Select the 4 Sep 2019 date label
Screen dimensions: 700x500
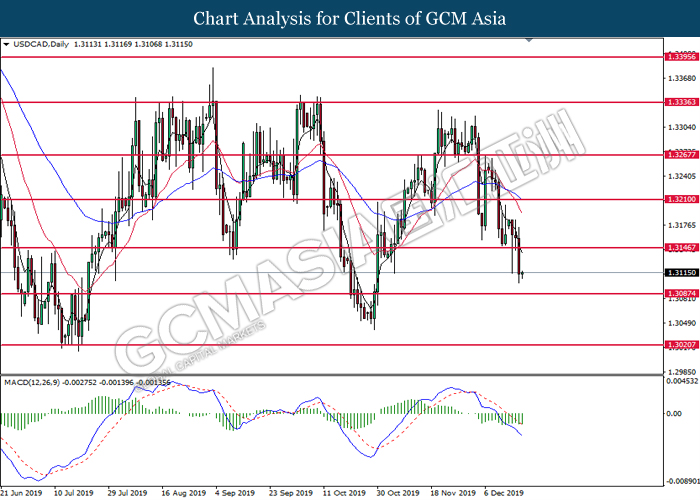pos(231,493)
